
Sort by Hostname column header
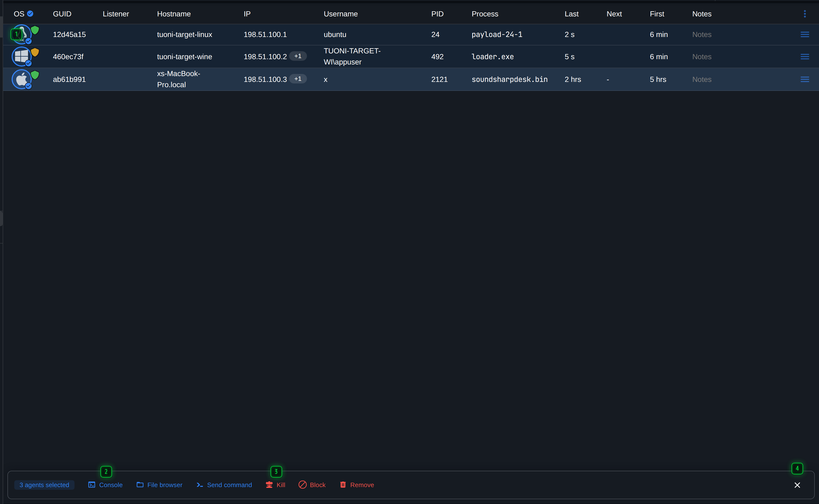pyautogui.click(x=174, y=14)
